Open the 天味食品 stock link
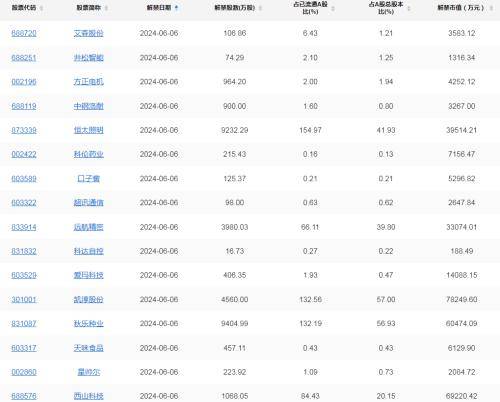Viewport: 500px width, 402px height. pos(88,348)
